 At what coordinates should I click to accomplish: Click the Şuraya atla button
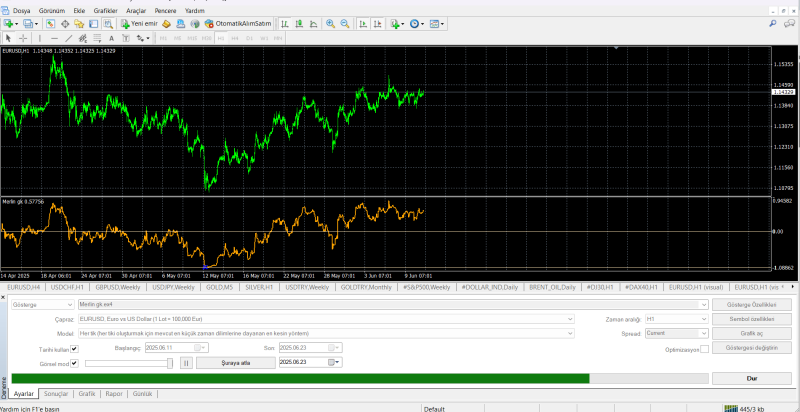[235, 363]
